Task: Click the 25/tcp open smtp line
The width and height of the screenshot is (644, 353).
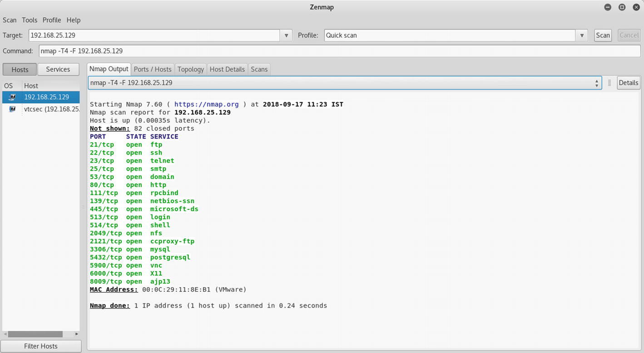Action: coord(128,169)
